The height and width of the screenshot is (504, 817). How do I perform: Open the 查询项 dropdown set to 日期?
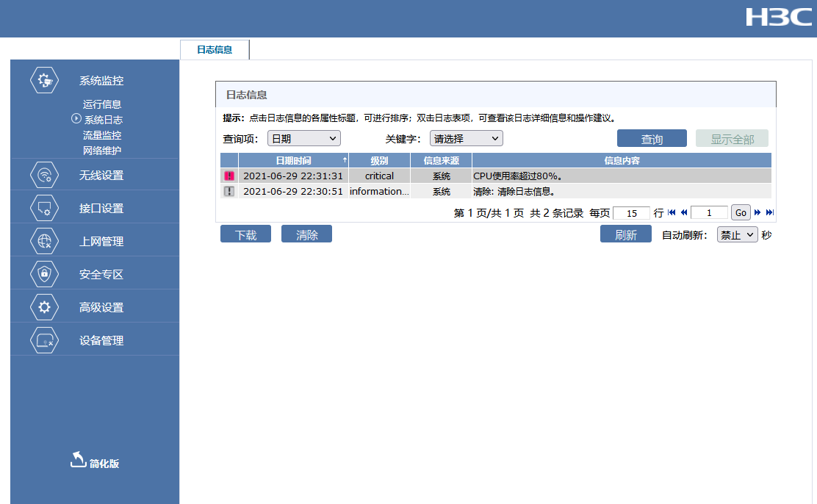point(303,138)
